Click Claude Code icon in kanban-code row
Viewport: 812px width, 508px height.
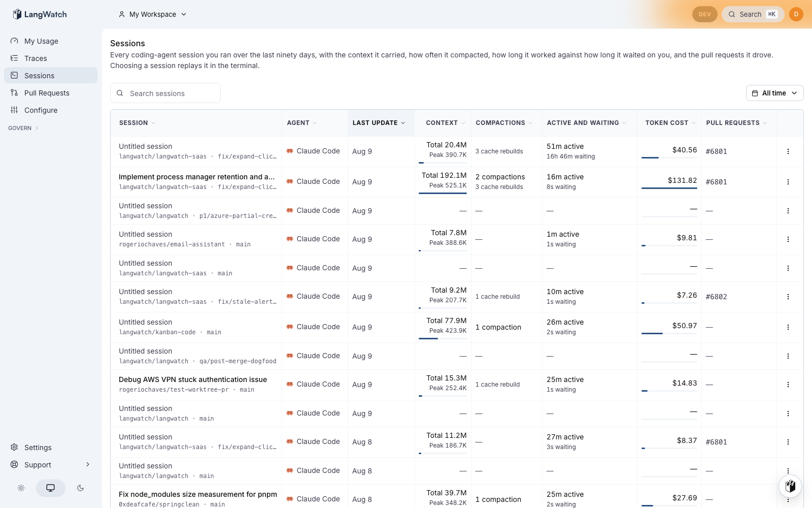pyautogui.click(x=290, y=327)
